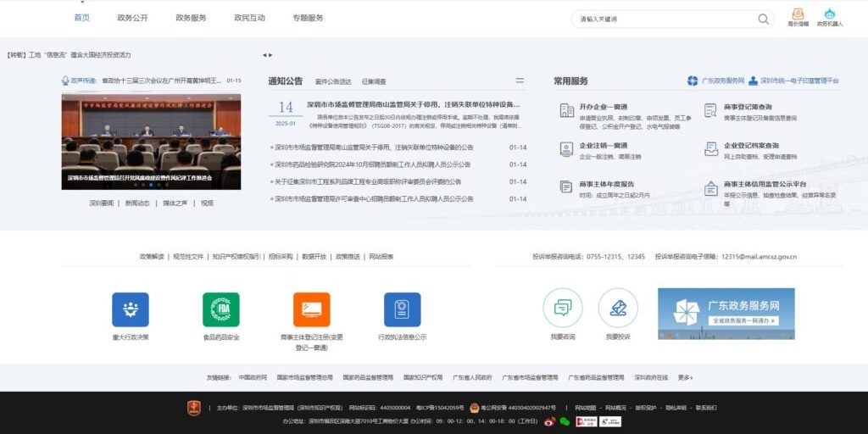
Task: Open the orange 商事主体登记注册 icon
Action: tap(311, 310)
